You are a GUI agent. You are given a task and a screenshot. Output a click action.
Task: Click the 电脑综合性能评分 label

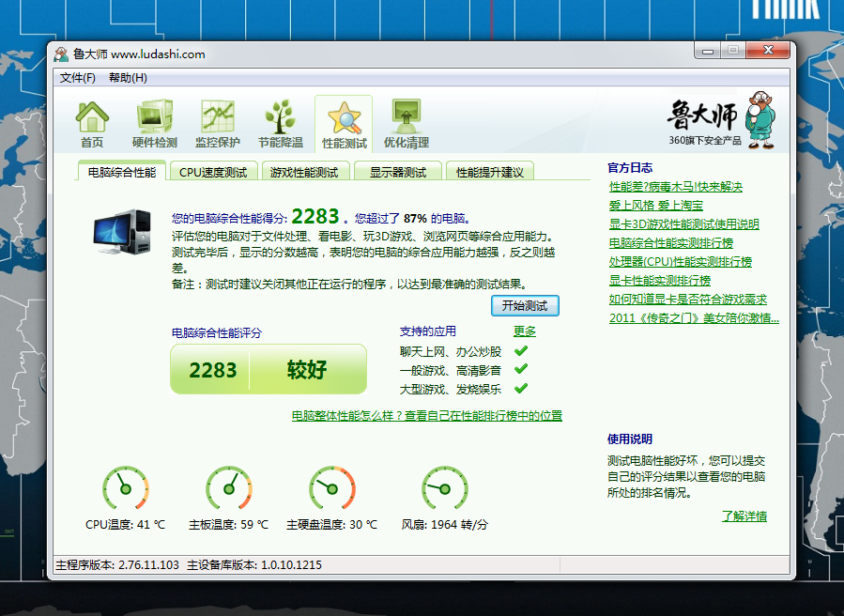pyautogui.click(x=216, y=332)
